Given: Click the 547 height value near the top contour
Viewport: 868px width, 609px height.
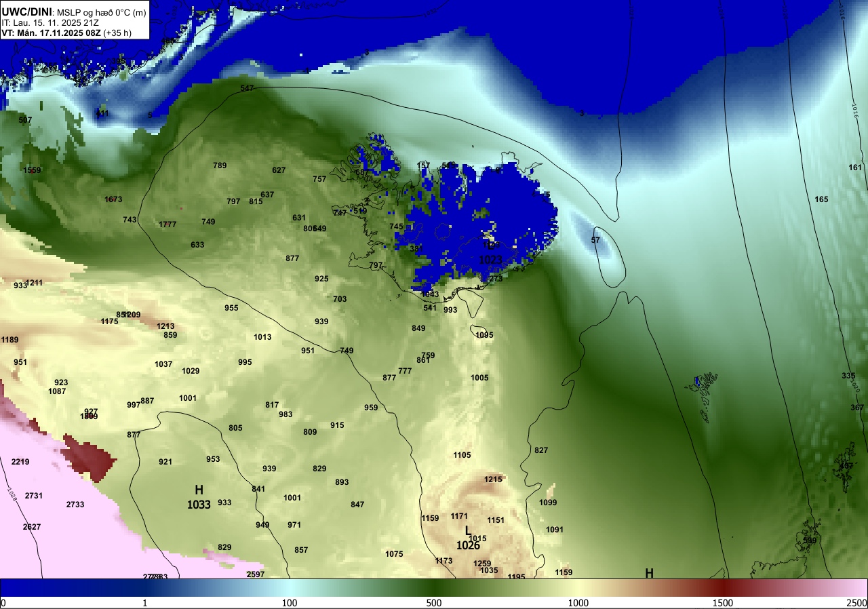Looking at the screenshot, I should click(x=247, y=89).
